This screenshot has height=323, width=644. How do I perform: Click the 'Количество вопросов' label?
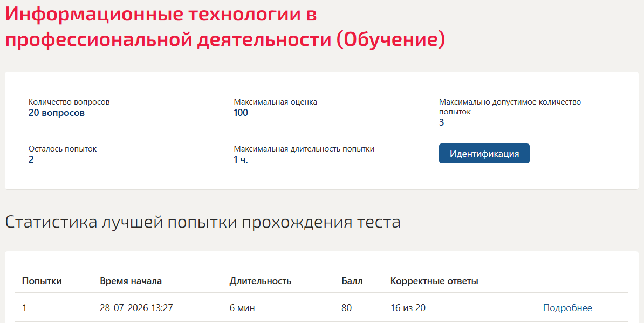(69, 102)
